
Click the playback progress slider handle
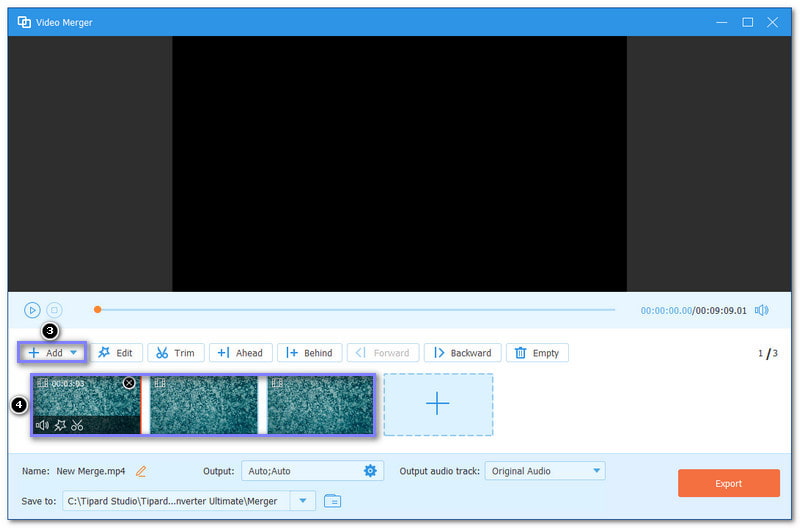click(x=97, y=310)
